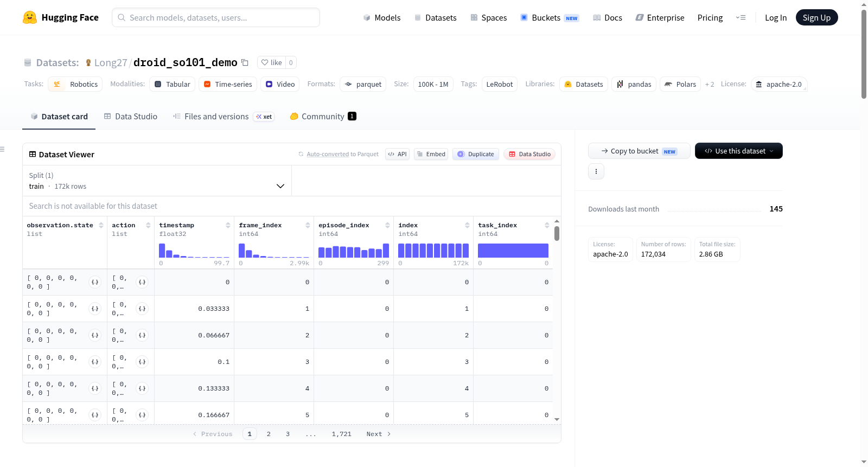
Task: Click the Sign Up button
Action: (816, 17)
